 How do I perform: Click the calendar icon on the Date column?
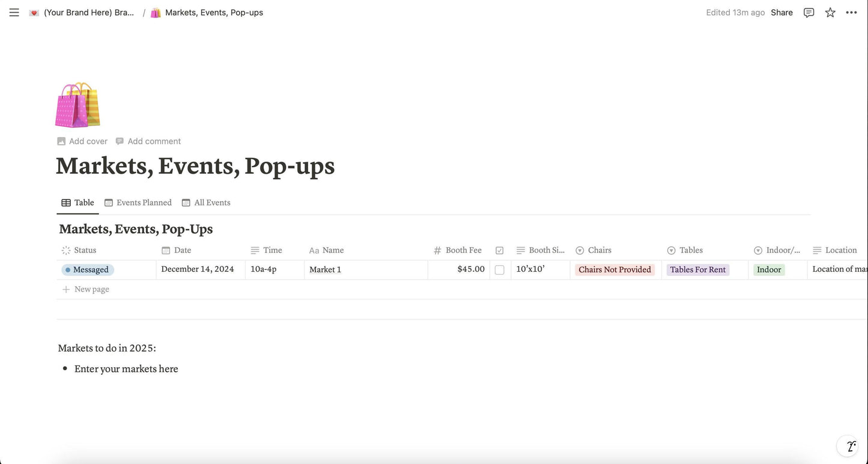166,250
